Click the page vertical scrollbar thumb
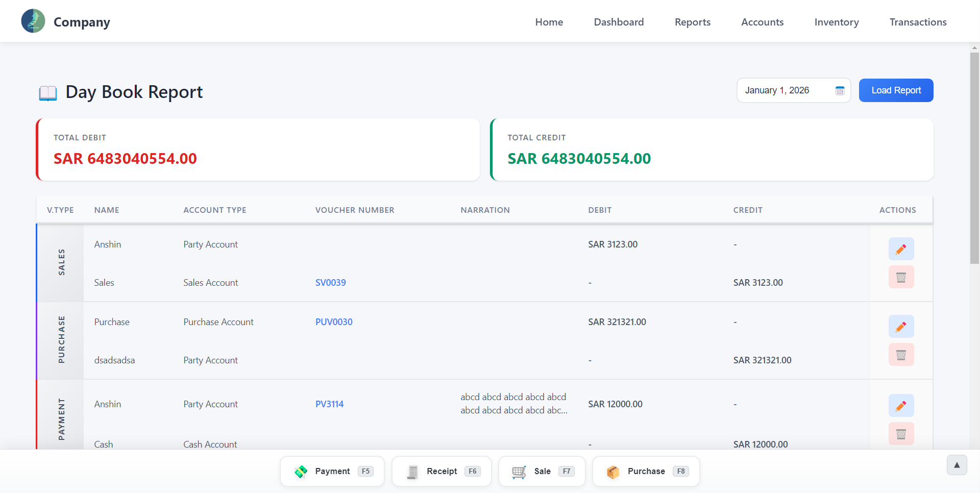This screenshot has width=980, height=493. pos(974,158)
